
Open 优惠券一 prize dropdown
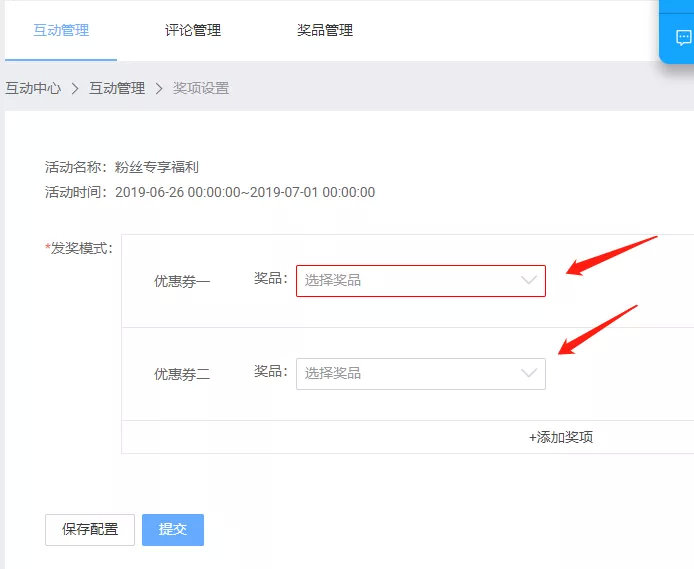420,281
